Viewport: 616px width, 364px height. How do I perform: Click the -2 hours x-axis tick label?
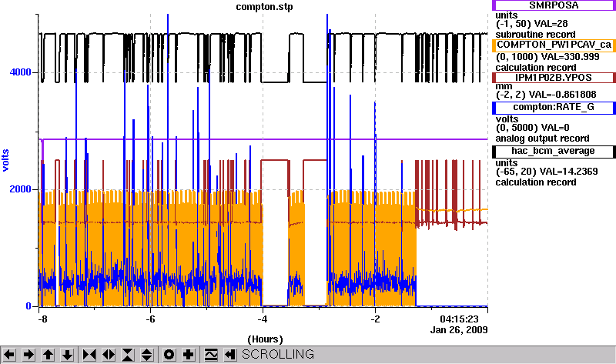click(375, 319)
